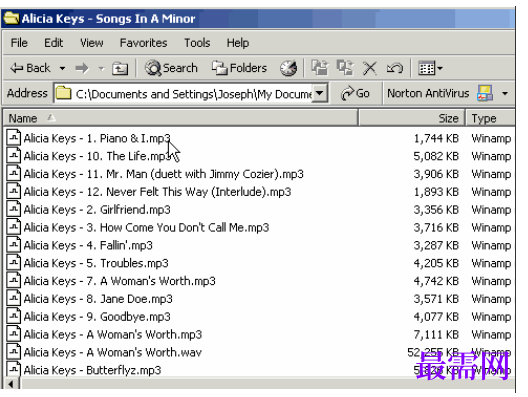Sort by the Type column header
Screen dimensions: 528x397
pyautogui.click(x=490, y=118)
